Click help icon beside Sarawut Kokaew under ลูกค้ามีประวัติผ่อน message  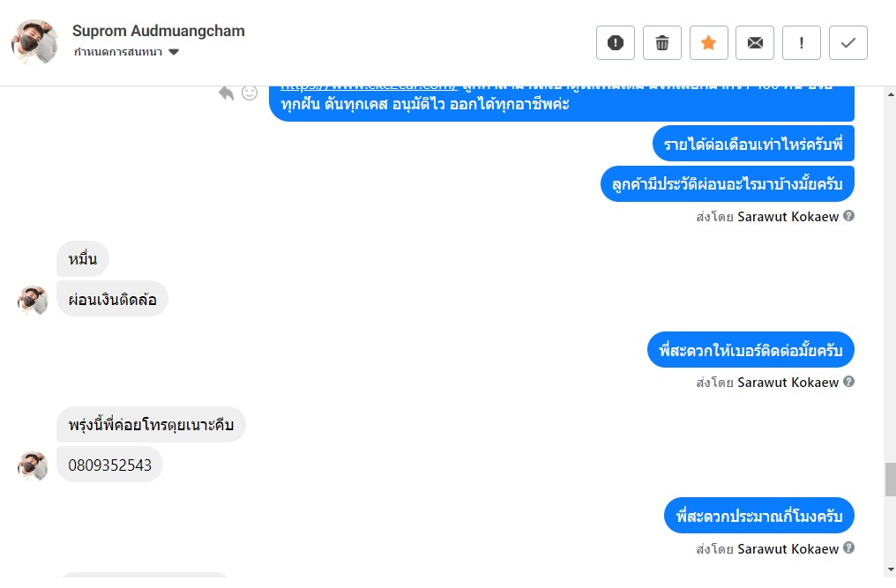click(x=849, y=216)
